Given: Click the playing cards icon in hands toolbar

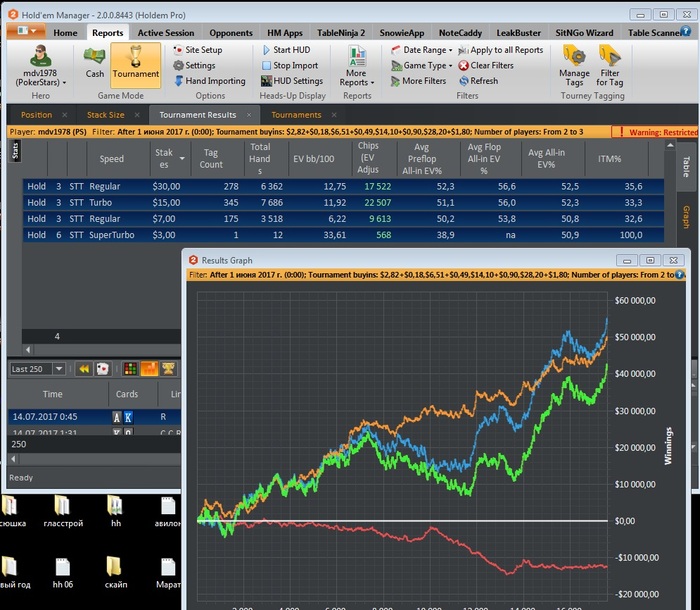Looking at the screenshot, I should pos(103,369).
